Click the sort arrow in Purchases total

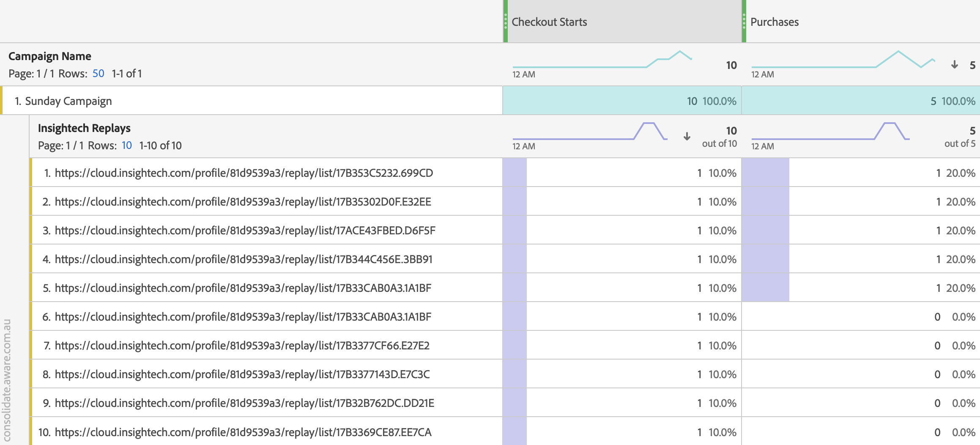point(954,65)
